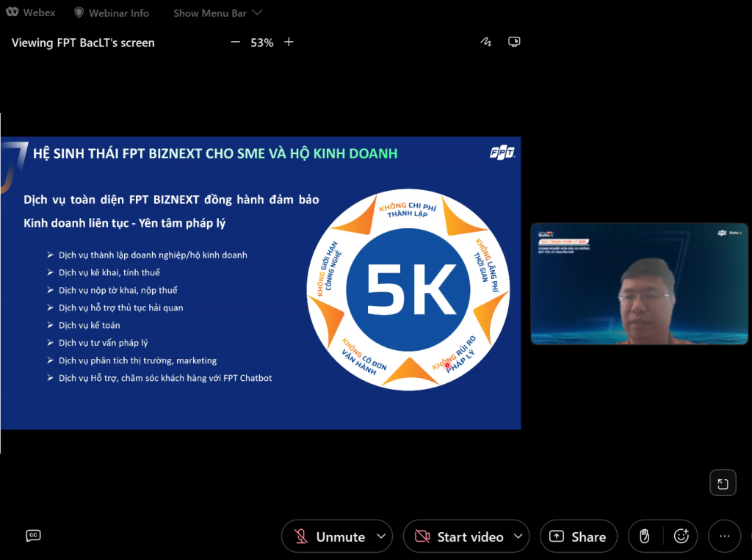The image size is (752, 560).
Task: Click the "Viewing FPT BacLT's screen" label
Action: (83, 43)
